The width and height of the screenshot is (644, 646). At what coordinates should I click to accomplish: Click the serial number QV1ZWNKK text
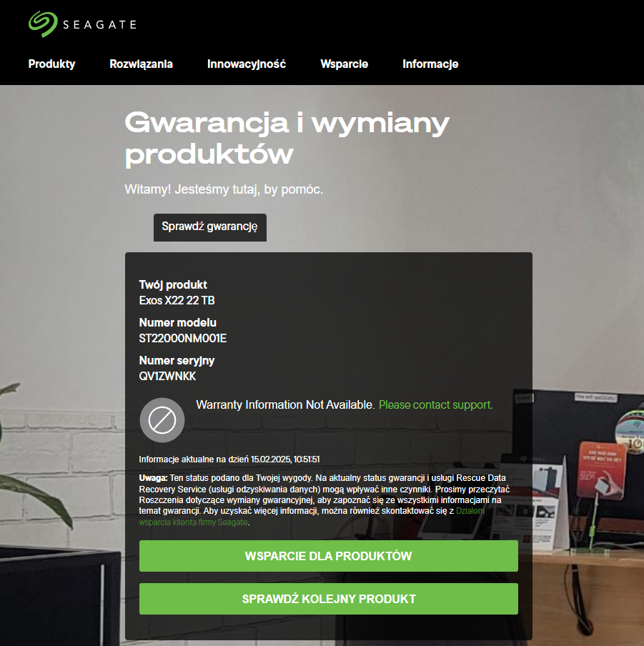(x=167, y=376)
